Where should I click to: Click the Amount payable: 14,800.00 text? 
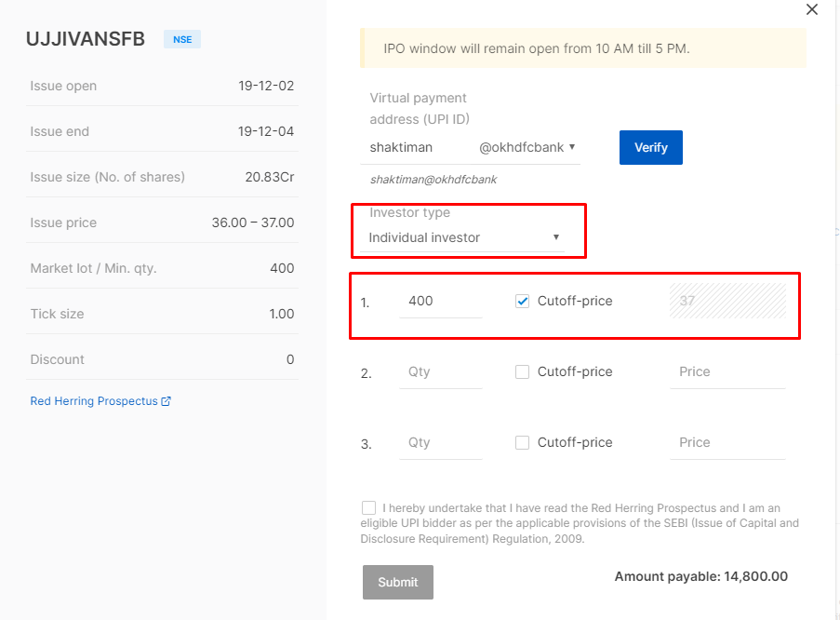click(x=700, y=576)
